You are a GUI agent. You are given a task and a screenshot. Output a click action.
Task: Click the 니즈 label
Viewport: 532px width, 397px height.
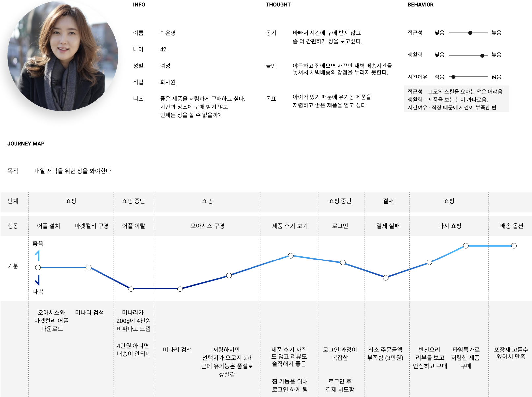(138, 99)
